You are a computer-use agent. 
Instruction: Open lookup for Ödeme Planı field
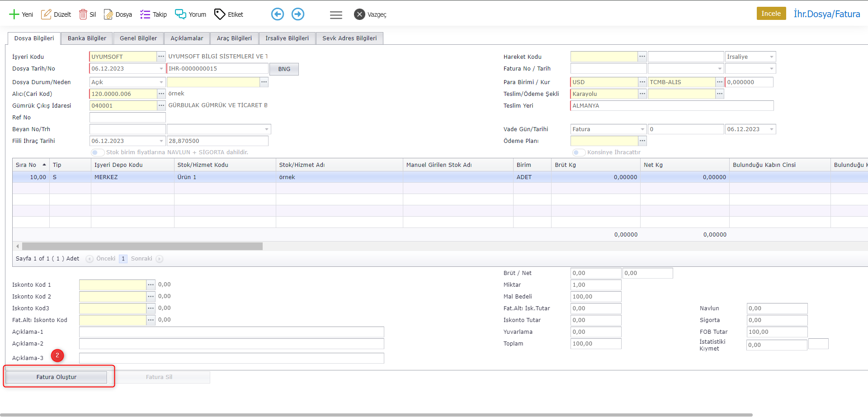(642, 141)
